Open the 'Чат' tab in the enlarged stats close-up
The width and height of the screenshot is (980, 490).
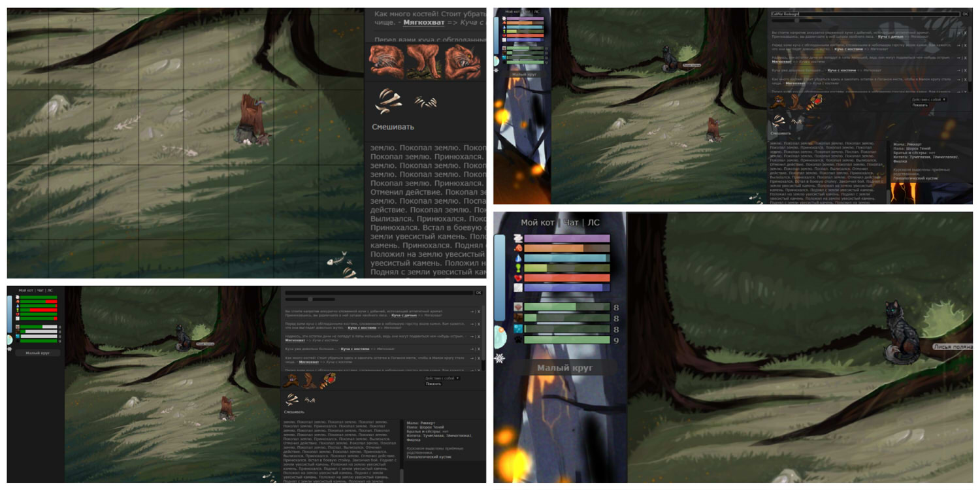571,223
